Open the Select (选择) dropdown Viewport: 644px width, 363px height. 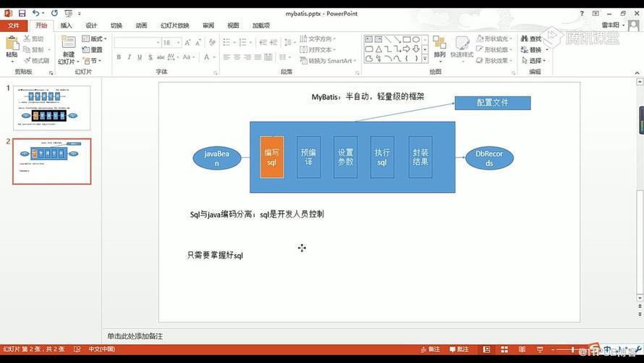click(534, 61)
